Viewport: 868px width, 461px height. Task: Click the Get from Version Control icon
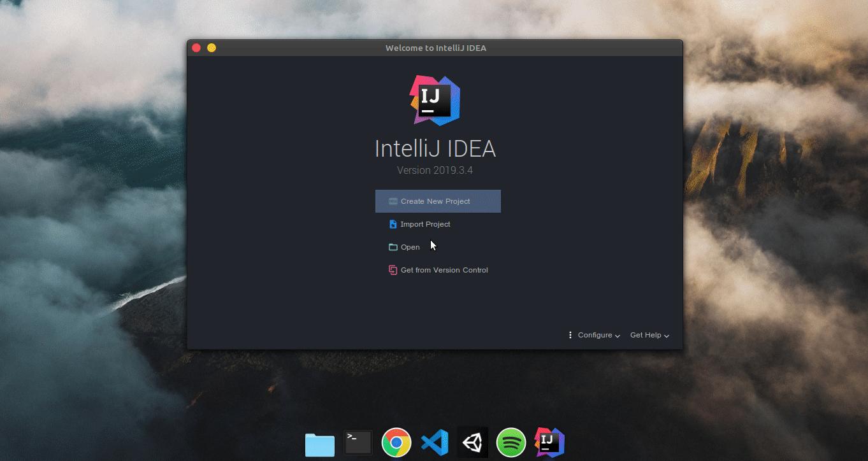(x=393, y=270)
